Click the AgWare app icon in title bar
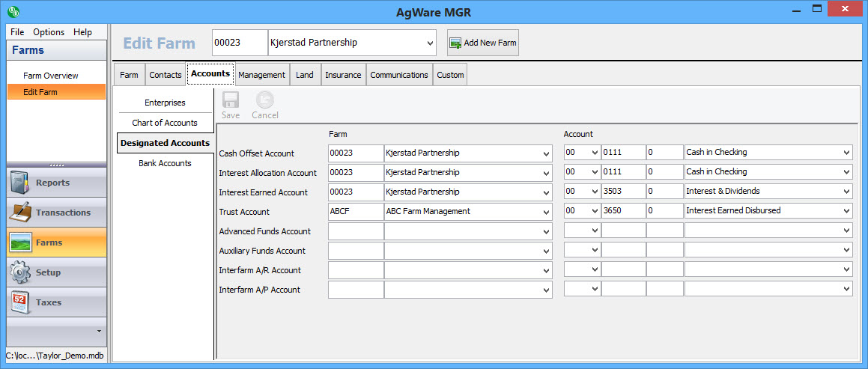 point(13,11)
